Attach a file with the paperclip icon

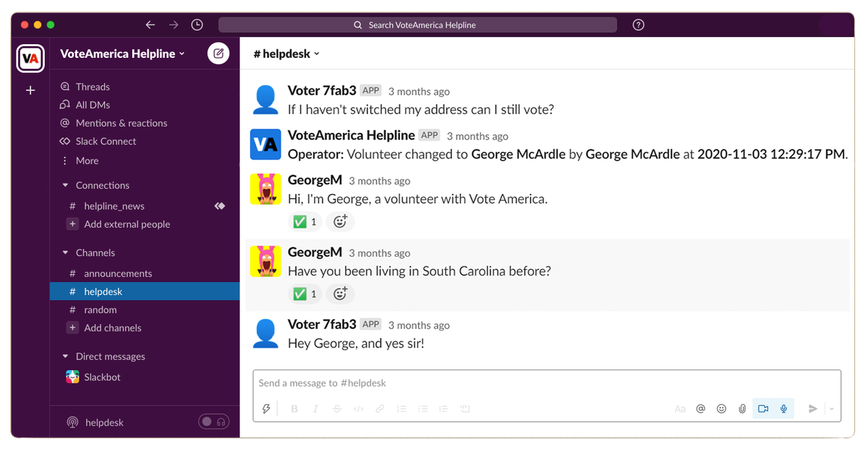point(741,408)
